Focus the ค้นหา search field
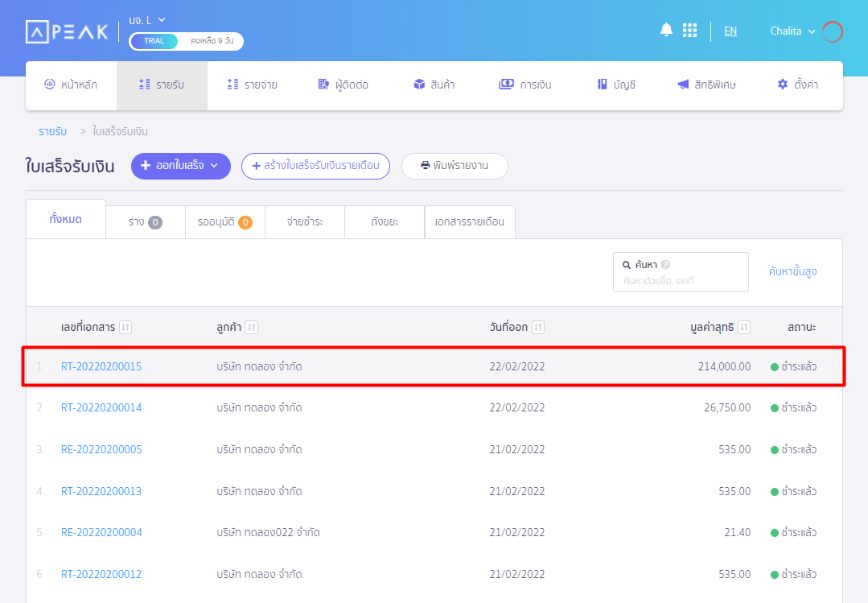This screenshot has width=868, height=603. tap(681, 272)
